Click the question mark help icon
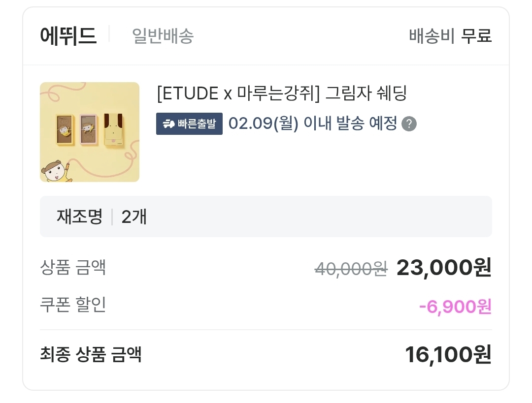The width and height of the screenshot is (532, 403). pyautogui.click(x=409, y=124)
